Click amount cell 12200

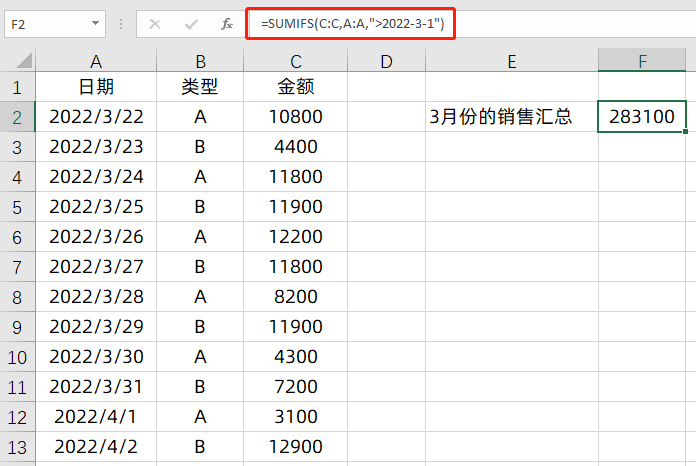click(296, 237)
